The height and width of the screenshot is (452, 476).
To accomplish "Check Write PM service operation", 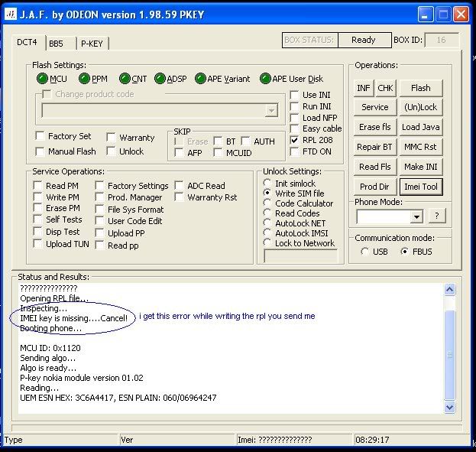I will [37, 197].
